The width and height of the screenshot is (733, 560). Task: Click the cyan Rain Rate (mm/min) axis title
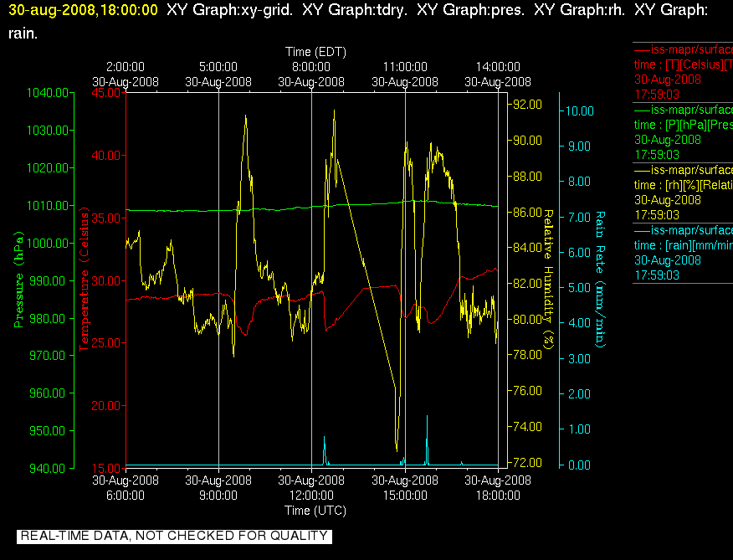[x=600, y=280]
